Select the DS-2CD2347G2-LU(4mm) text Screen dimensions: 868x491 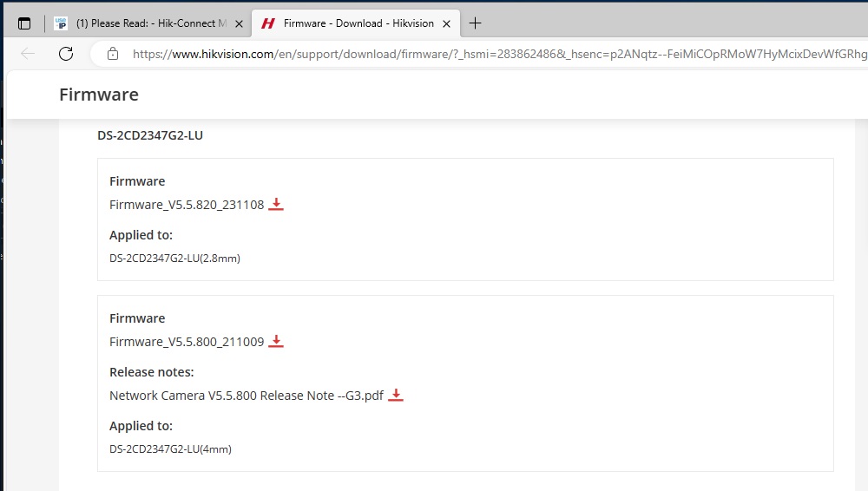(170, 449)
